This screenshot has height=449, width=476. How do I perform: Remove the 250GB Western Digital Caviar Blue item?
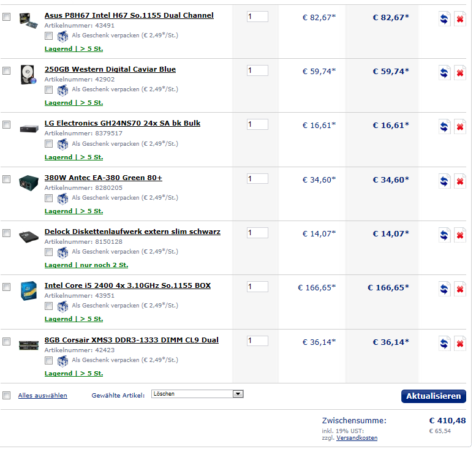pos(460,73)
